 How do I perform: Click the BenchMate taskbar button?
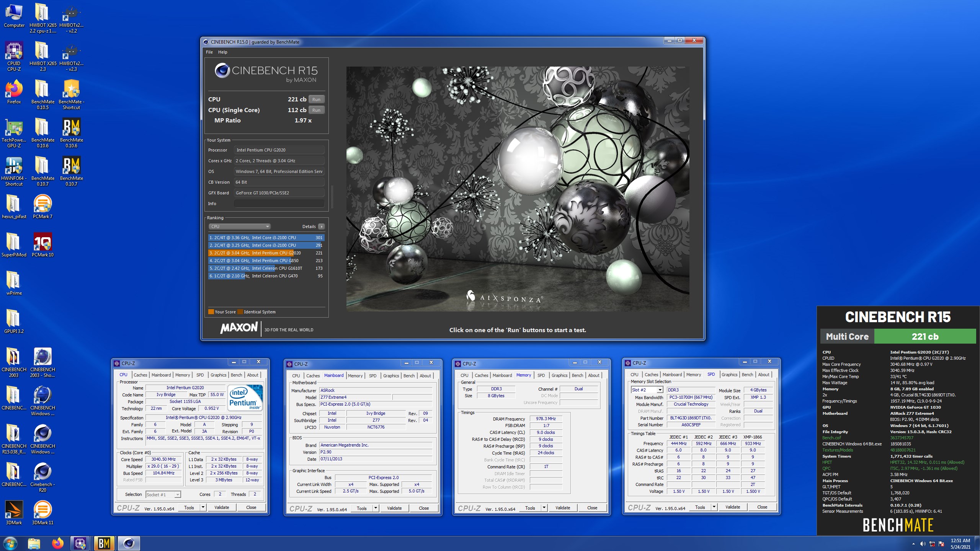[x=104, y=543]
